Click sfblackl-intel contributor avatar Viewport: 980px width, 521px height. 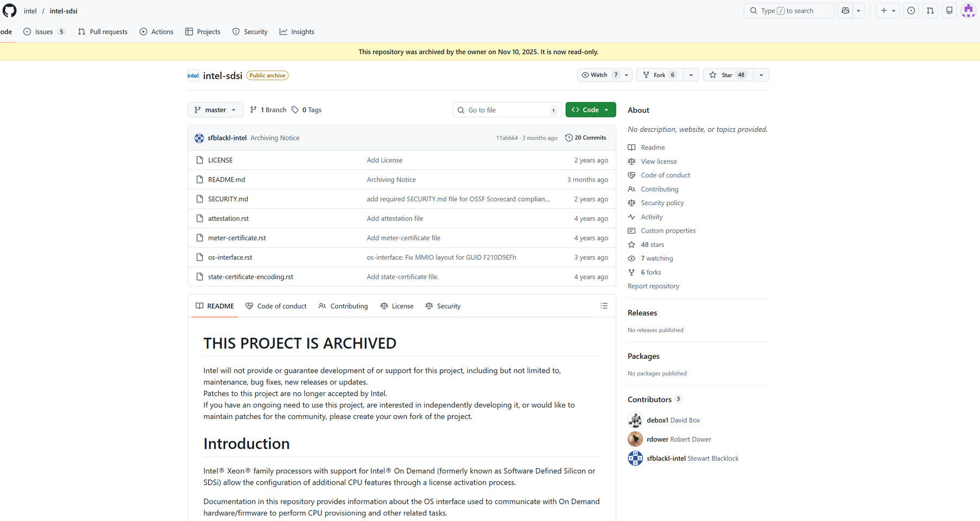(x=635, y=459)
